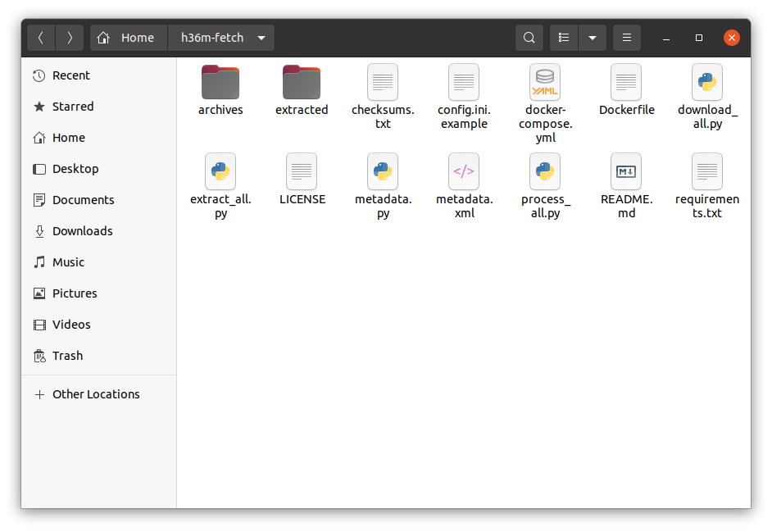772x532 pixels.
Task: Switch to list view
Action: [564, 38]
